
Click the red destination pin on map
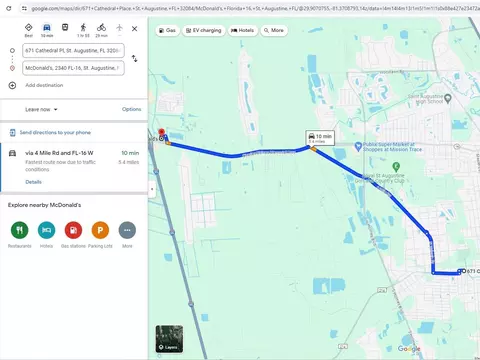tap(161, 133)
